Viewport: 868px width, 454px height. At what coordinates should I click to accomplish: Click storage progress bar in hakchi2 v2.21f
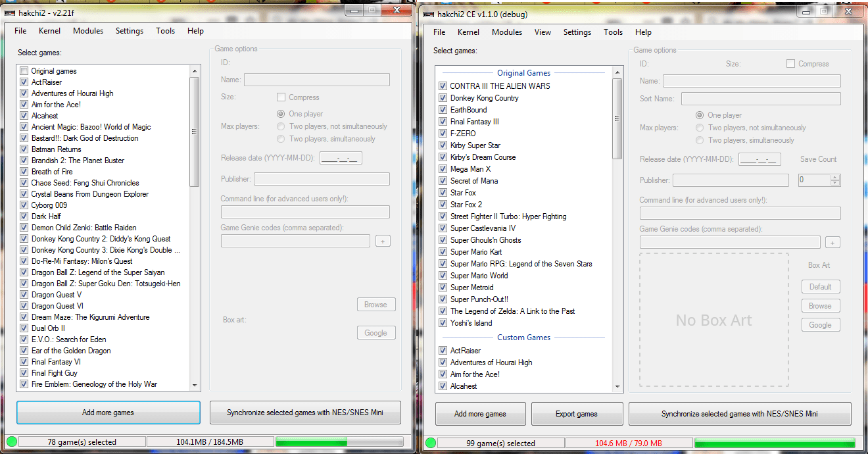click(x=339, y=442)
